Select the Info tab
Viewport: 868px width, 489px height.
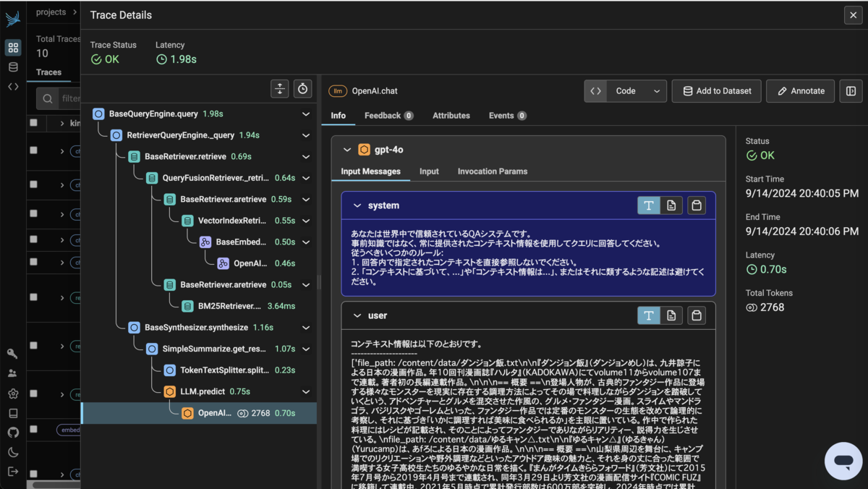338,116
